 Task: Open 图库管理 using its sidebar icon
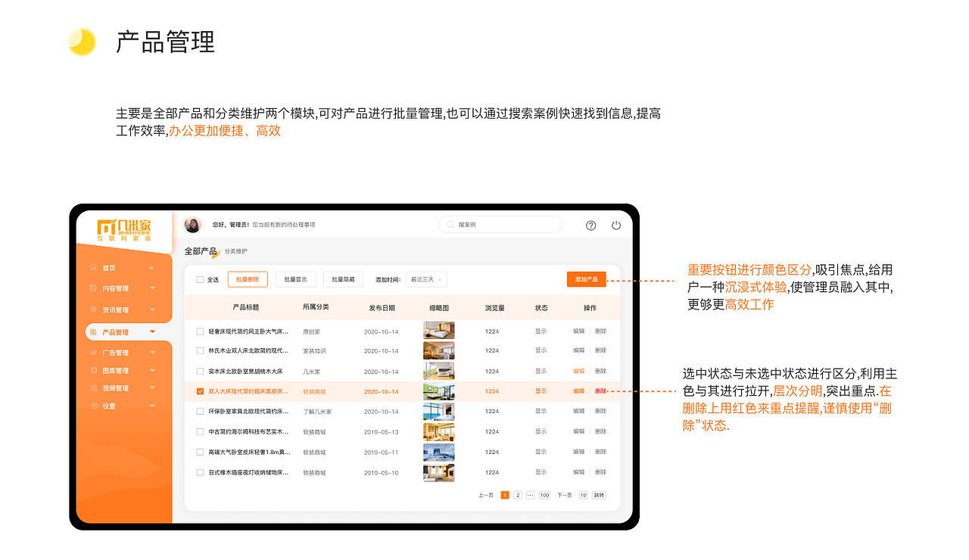click(x=92, y=370)
